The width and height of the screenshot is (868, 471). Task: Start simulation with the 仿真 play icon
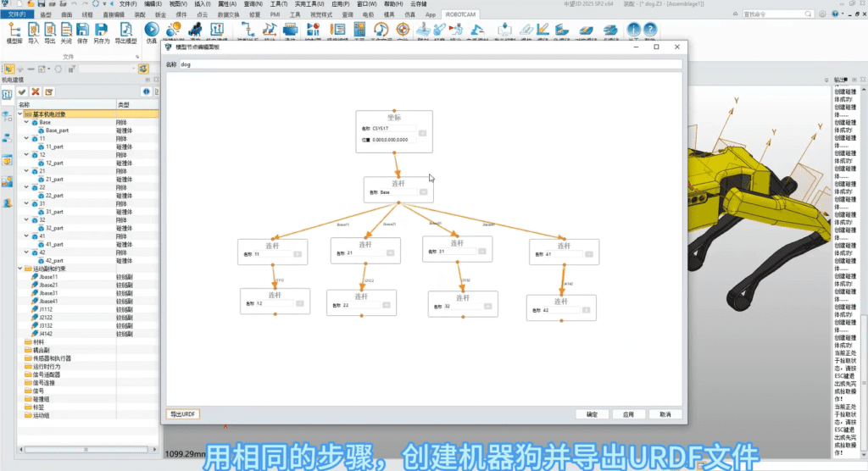(152, 31)
